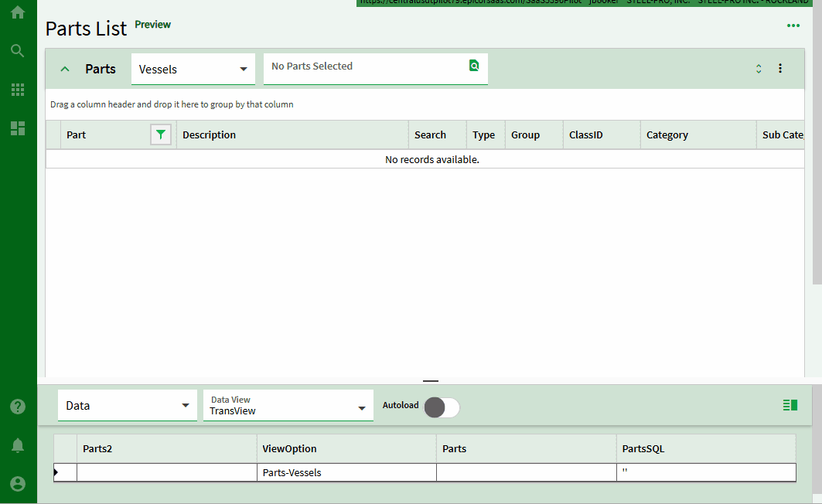Click the panel splitter handle

[431, 381]
